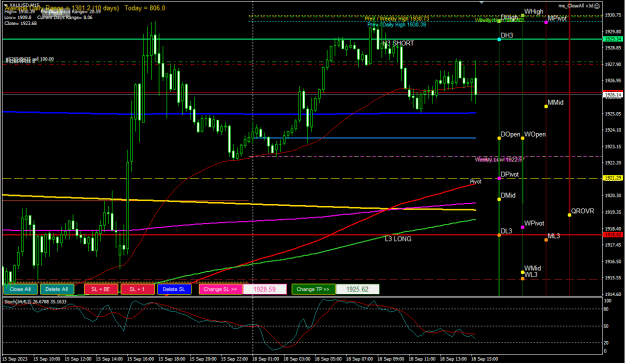Click the Close All button
Viewport: 625px width, 363px height.
[x=20, y=289]
